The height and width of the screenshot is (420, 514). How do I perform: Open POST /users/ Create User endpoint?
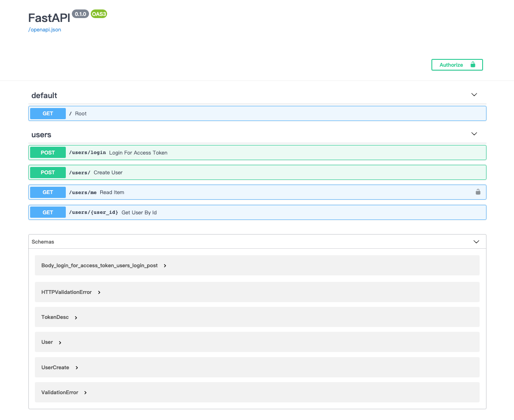[257, 173]
